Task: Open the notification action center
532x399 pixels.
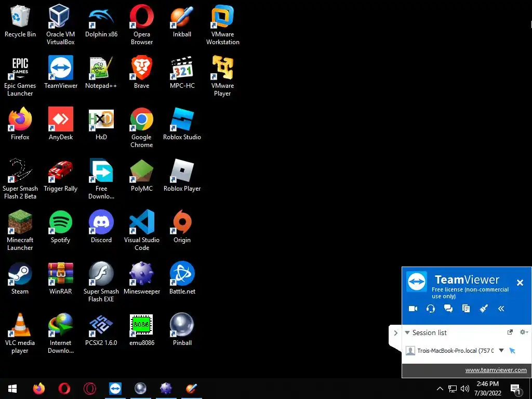Action: pyautogui.click(x=515, y=389)
